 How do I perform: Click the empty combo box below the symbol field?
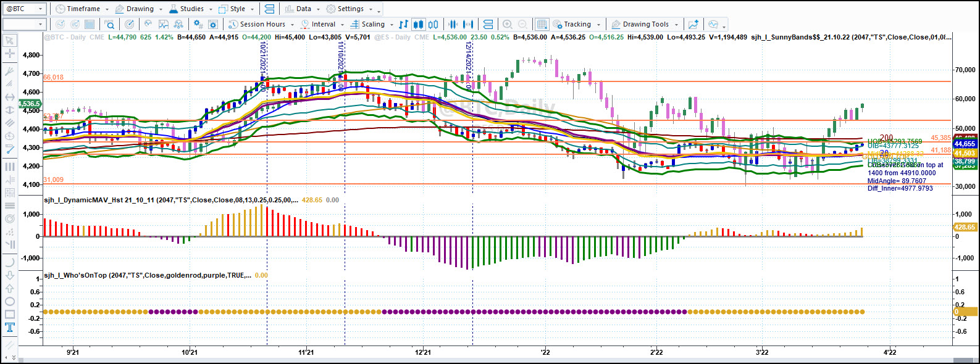point(24,25)
